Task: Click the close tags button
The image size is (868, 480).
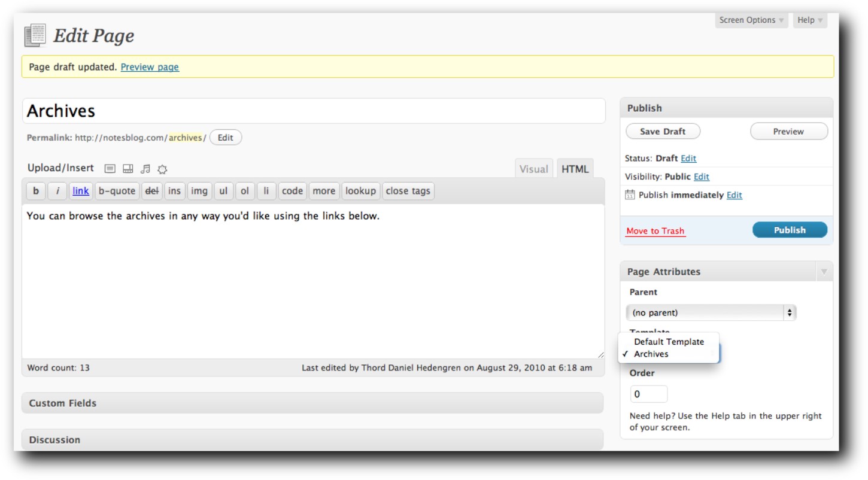Action: 408,191
